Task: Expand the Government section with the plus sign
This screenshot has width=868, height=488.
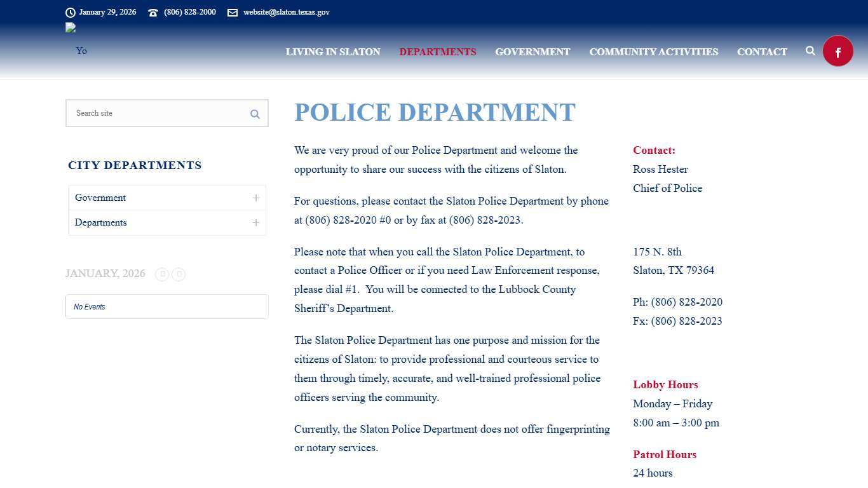Action: (x=256, y=198)
